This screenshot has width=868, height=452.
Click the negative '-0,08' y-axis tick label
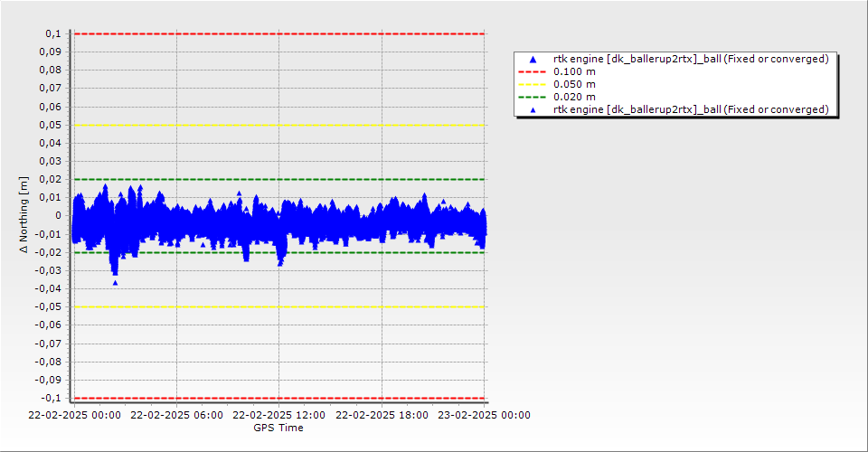(x=49, y=362)
